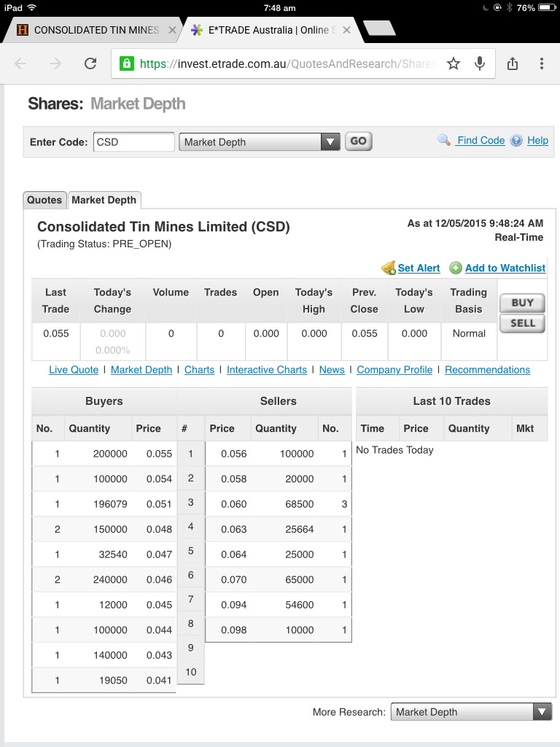Click Prev. Close value 0.055
The height and width of the screenshot is (747, 560).
(x=365, y=333)
